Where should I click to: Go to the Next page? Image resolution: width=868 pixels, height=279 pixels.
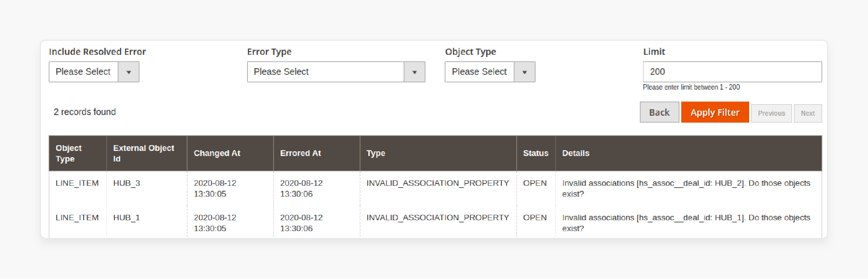pos(808,113)
